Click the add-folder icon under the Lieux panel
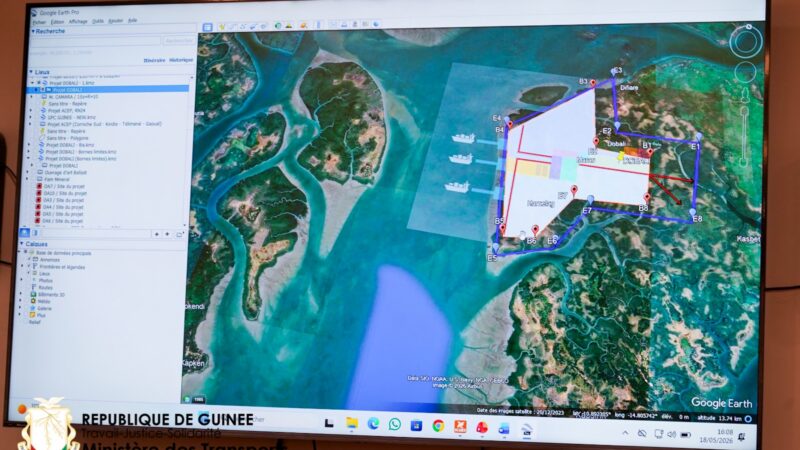Screen dimensions: 800x450 click(x=180, y=234)
